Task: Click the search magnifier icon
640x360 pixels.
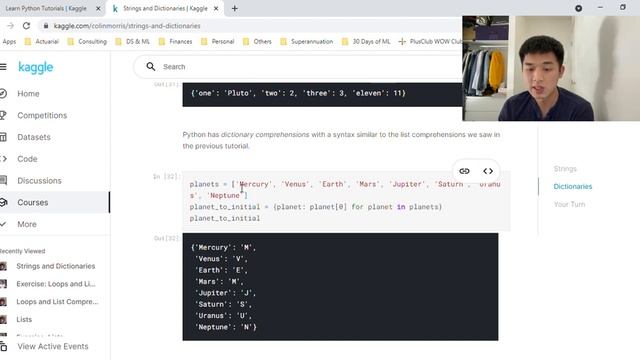Action: point(151,67)
